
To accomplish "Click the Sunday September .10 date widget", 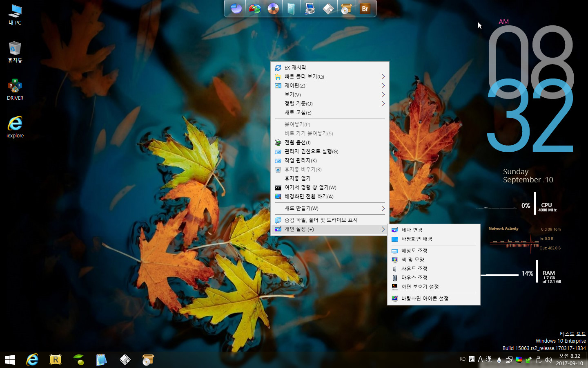I will pyautogui.click(x=527, y=175).
